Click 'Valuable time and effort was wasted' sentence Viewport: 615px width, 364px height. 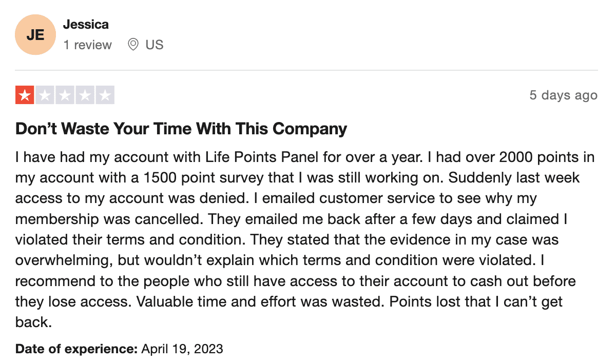coord(260,301)
